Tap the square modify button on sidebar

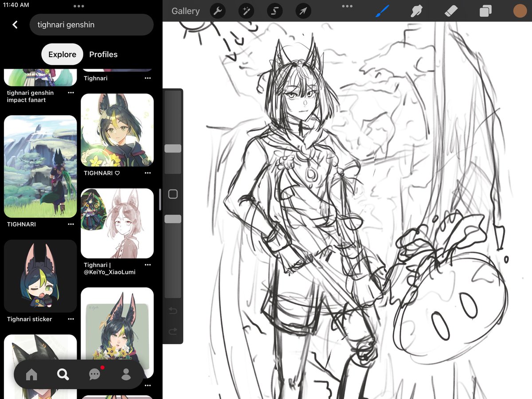pos(173,194)
